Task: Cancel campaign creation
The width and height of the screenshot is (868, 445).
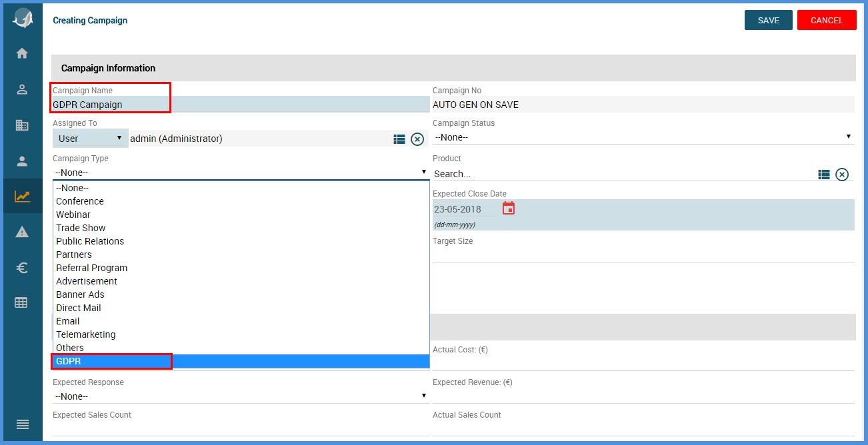Action: coord(827,20)
